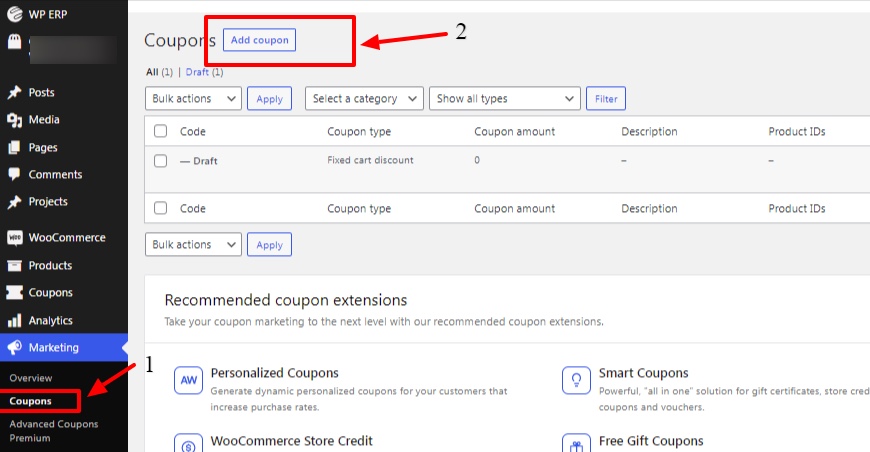Click the Products box icon in sidebar
The height and width of the screenshot is (452, 870).
coord(14,266)
